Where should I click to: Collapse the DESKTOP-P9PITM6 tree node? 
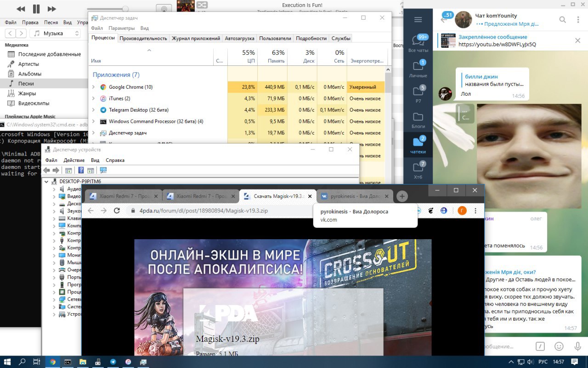tap(46, 181)
